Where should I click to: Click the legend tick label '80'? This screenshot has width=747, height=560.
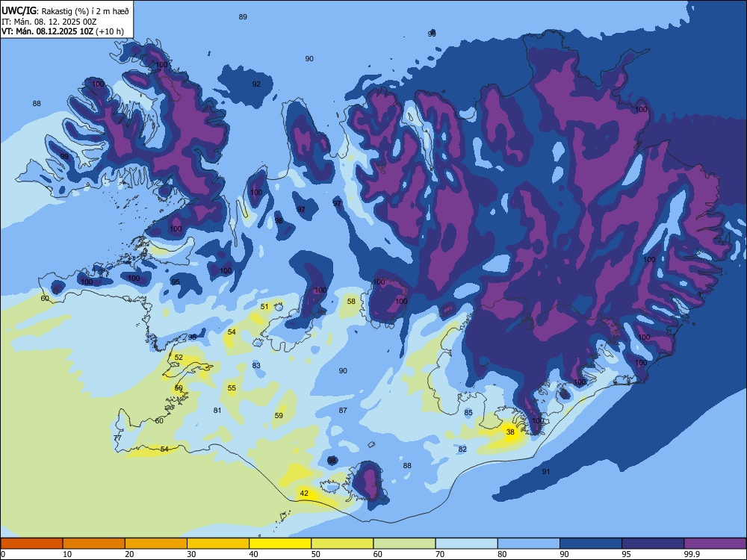coord(502,554)
